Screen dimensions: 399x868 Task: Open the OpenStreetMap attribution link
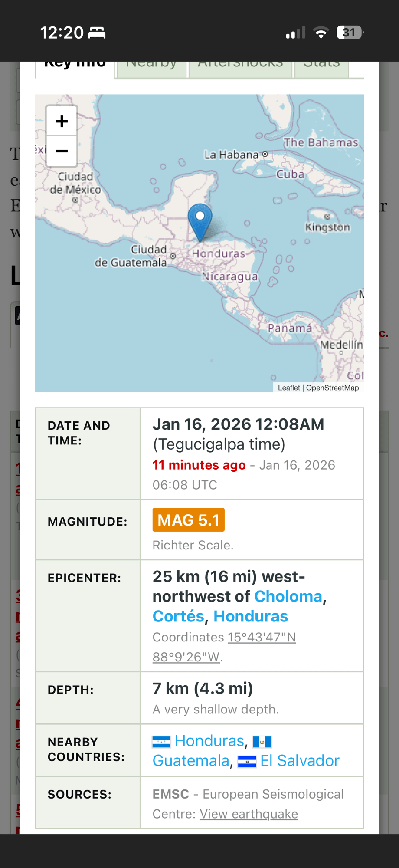coord(332,388)
